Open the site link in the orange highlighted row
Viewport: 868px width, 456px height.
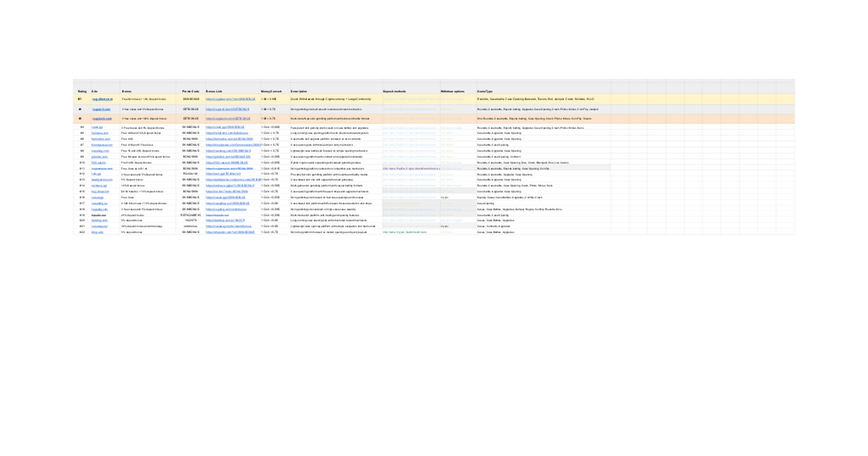(101, 118)
